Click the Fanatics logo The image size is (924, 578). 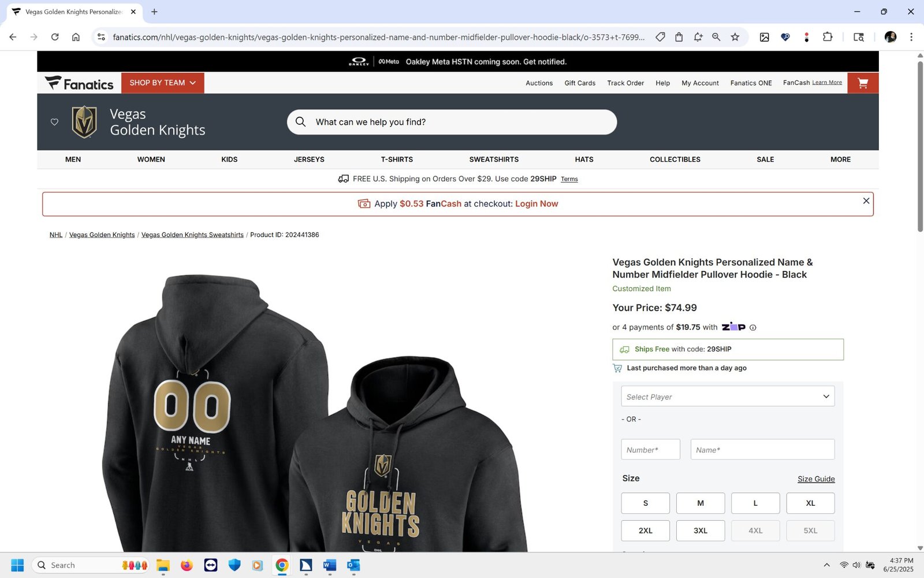[79, 83]
